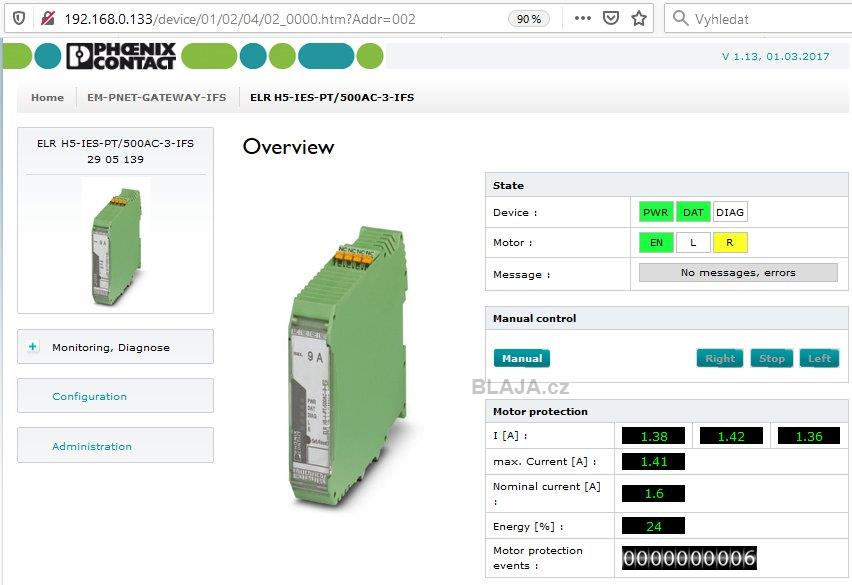Click the search magnifier icon
The height and width of the screenshot is (585, 852).
(680, 18)
